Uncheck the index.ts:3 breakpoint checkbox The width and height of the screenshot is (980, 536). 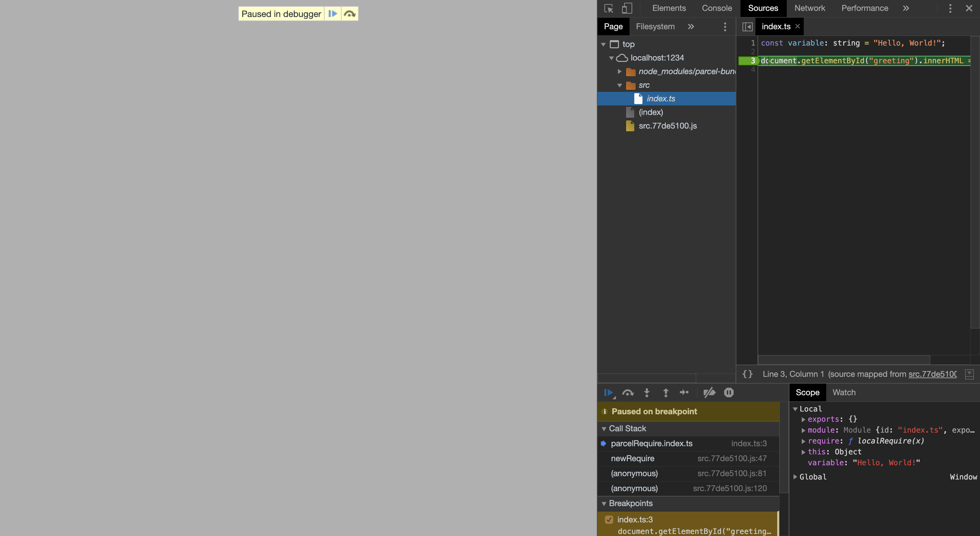[609, 520]
